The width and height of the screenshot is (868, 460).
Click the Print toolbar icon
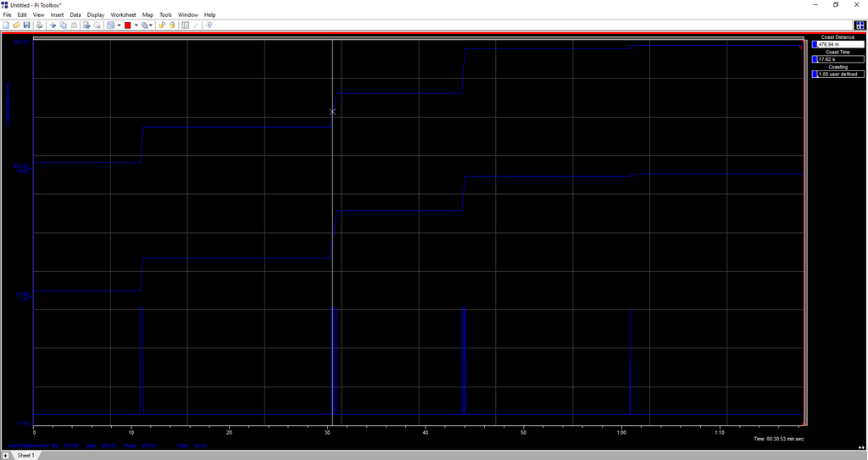tap(39, 25)
